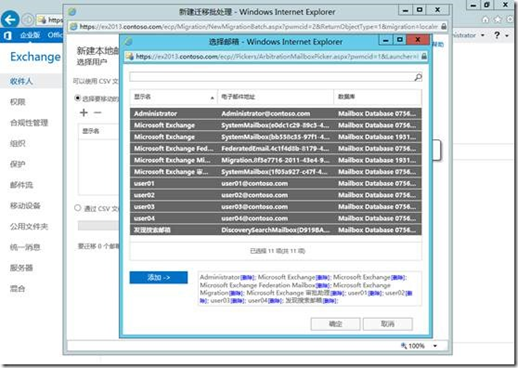518x368 pixels.
Task: Click the back arrow in main browser
Action: click(10, 19)
